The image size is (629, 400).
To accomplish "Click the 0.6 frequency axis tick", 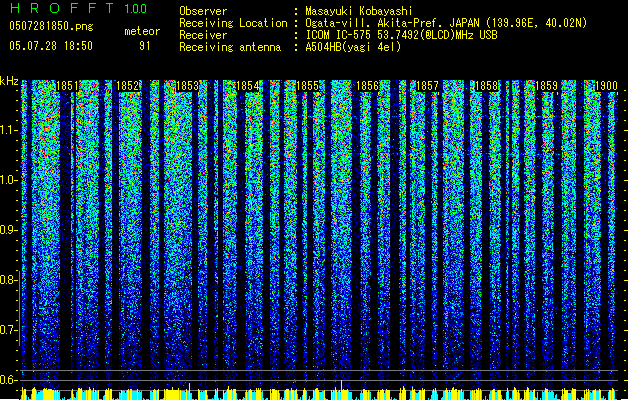I will pos(9,380).
